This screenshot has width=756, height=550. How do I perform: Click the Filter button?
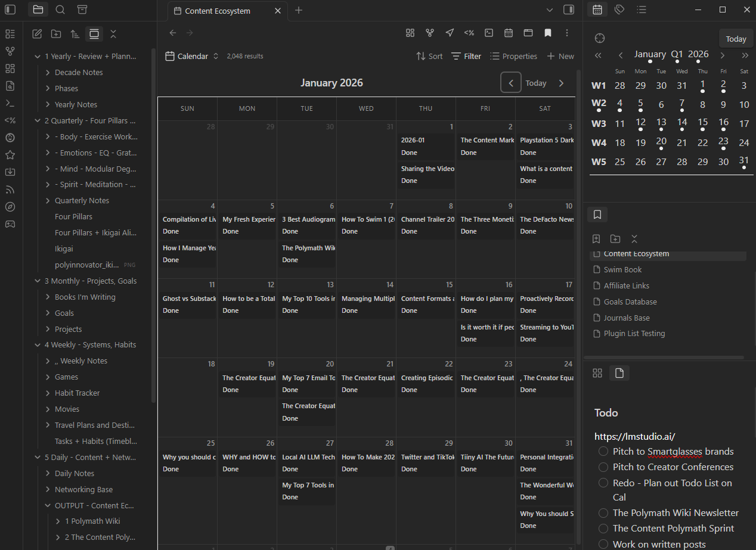466,56
